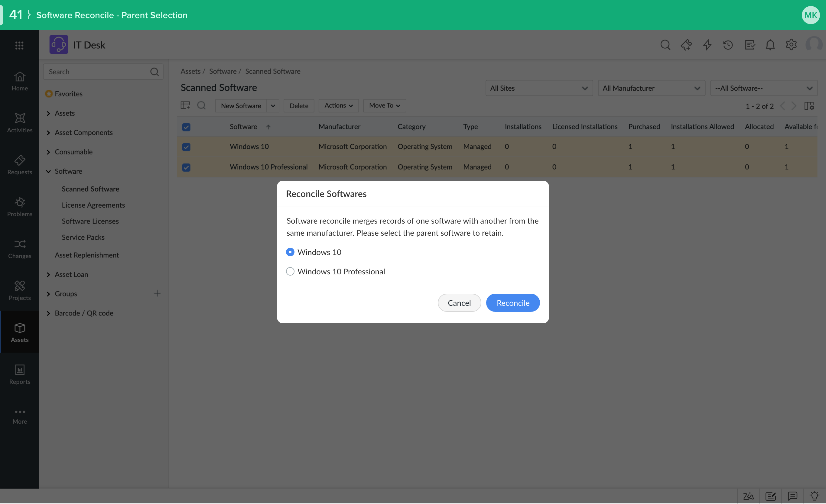Open Software Licenses

[90, 221]
